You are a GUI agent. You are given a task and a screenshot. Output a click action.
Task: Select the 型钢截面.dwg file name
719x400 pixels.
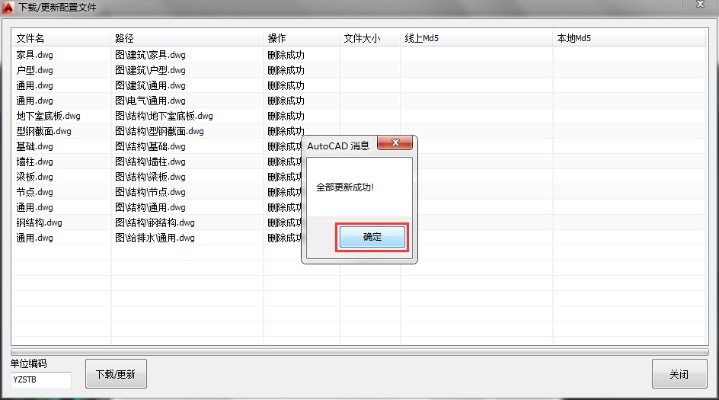tap(44, 131)
